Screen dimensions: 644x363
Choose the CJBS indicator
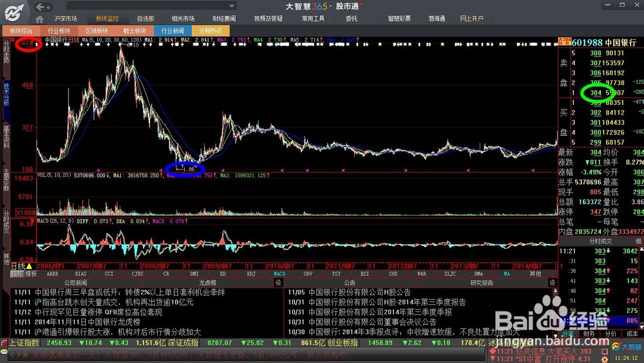[138, 274]
